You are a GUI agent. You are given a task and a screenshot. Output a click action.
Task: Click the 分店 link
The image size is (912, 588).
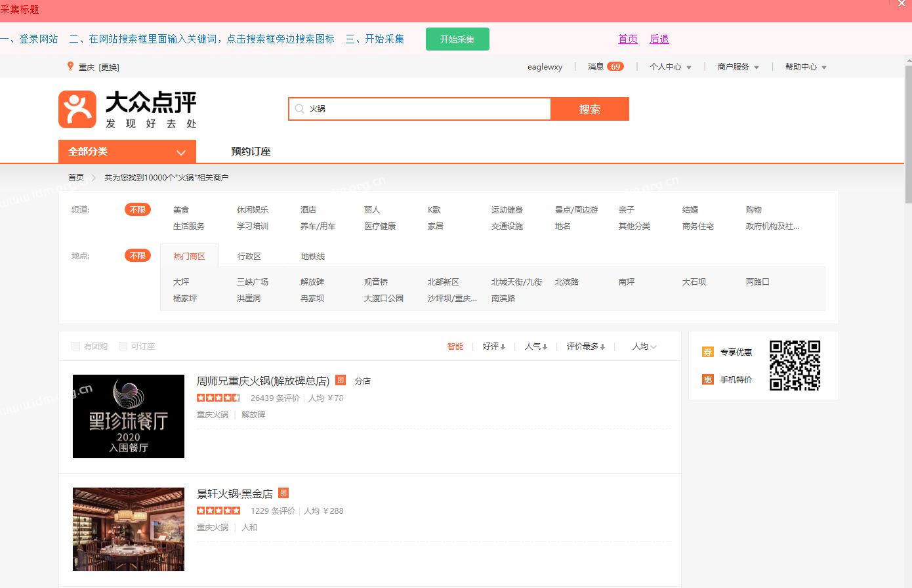(x=363, y=381)
